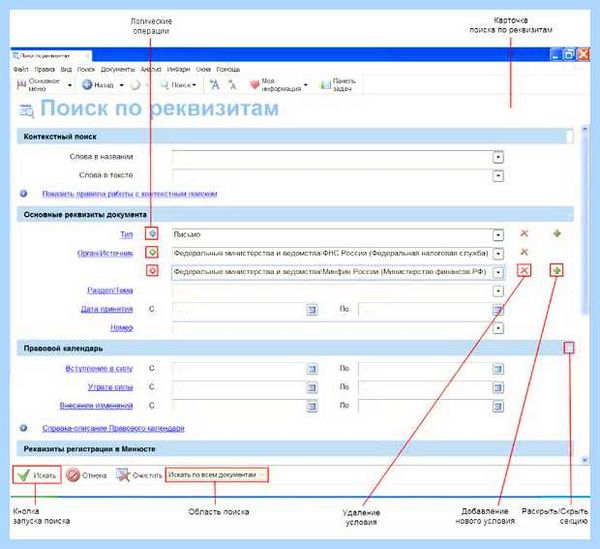Click into the Номер input field
This screenshot has height=549, width=600.
click(x=332, y=328)
